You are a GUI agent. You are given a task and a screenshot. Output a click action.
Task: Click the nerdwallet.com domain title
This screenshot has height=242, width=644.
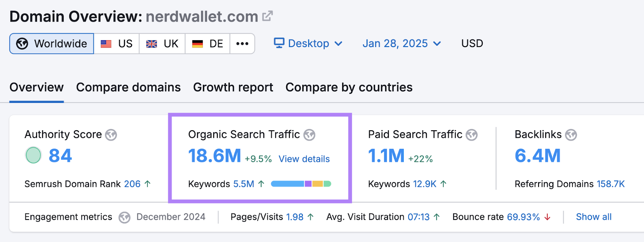tap(202, 16)
